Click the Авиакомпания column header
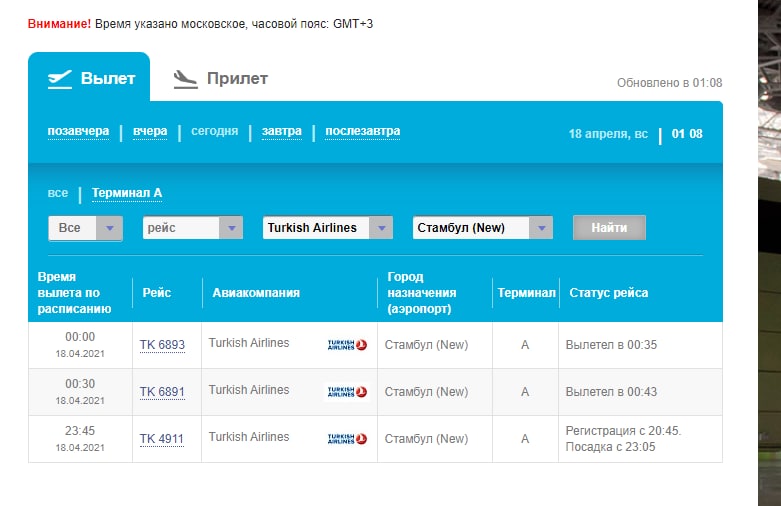This screenshot has width=781, height=506. tap(257, 293)
